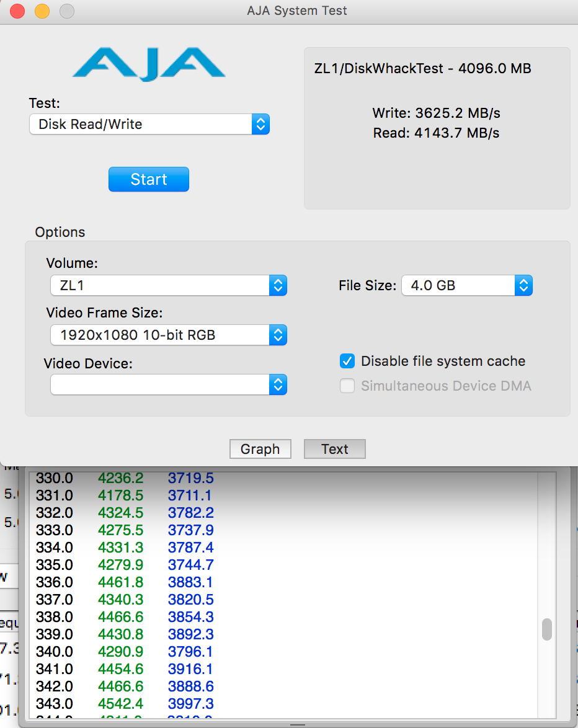Select row 343.0 in results list
Viewport: 578px width, 728px height.
[283, 704]
